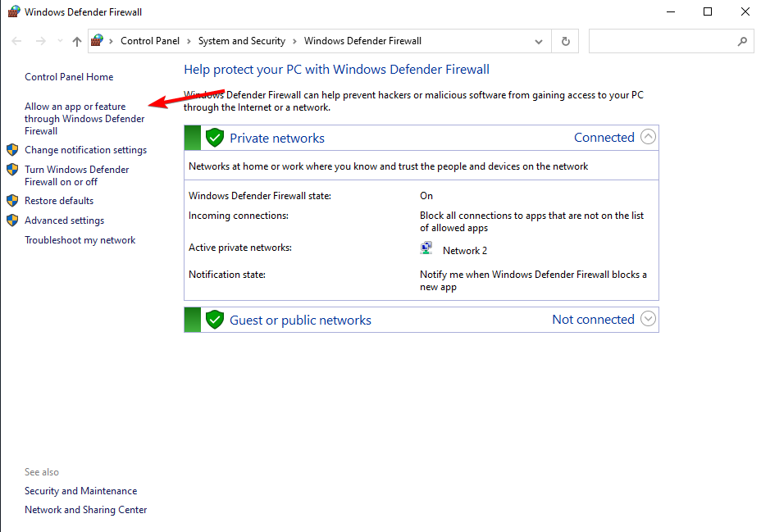The image size is (761, 532).
Task: Click the Notification state label
Action: [x=227, y=275]
